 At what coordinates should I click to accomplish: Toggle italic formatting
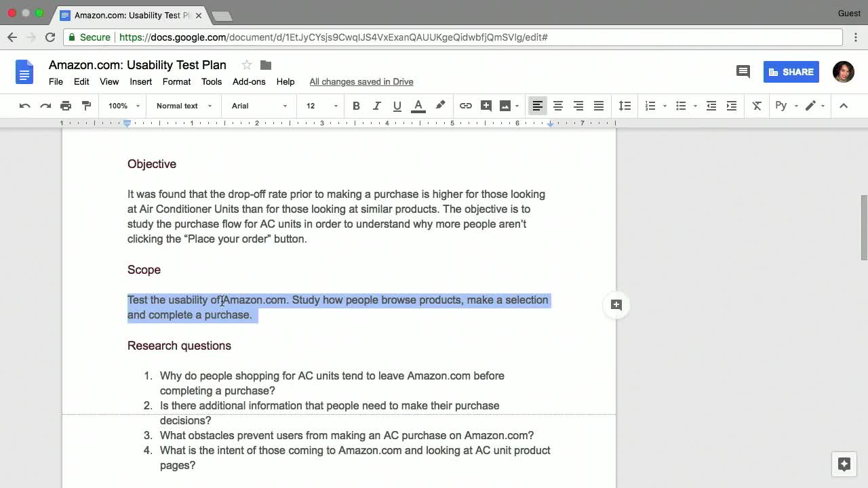click(377, 106)
